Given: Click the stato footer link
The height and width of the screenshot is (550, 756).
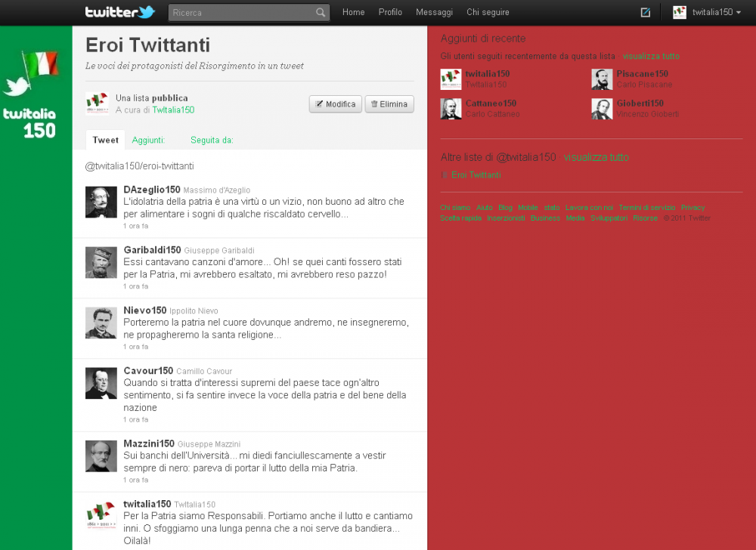Looking at the screenshot, I should coord(552,208).
